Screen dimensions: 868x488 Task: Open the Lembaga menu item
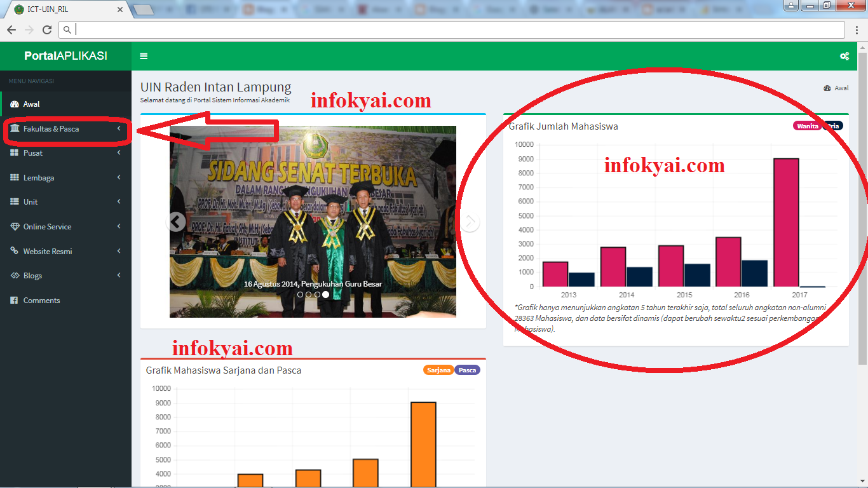click(x=65, y=178)
